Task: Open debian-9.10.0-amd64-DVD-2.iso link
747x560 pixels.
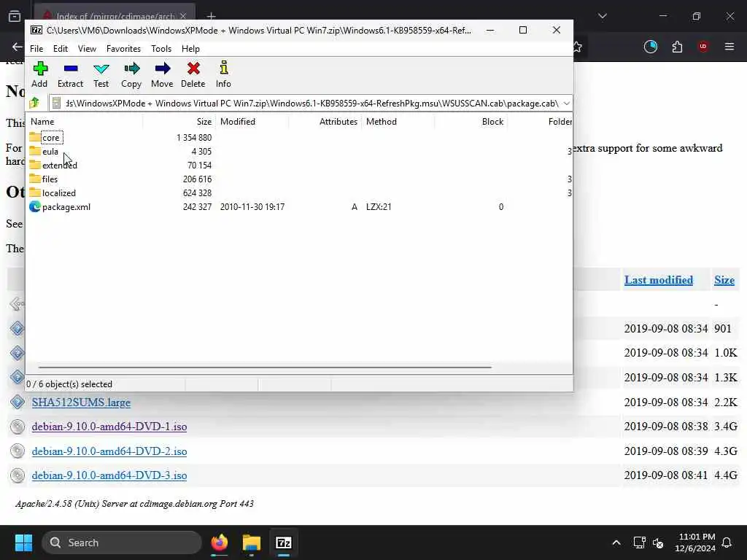Action: coord(109,451)
